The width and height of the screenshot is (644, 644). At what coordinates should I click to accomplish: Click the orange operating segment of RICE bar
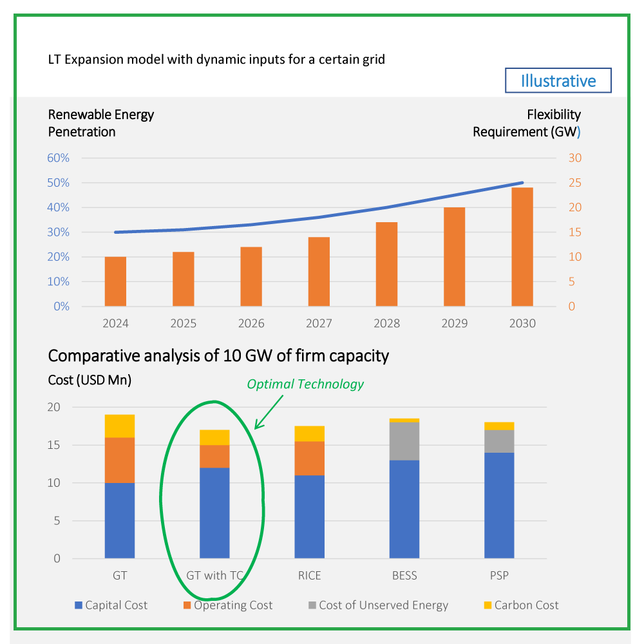[x=310, y=459]
